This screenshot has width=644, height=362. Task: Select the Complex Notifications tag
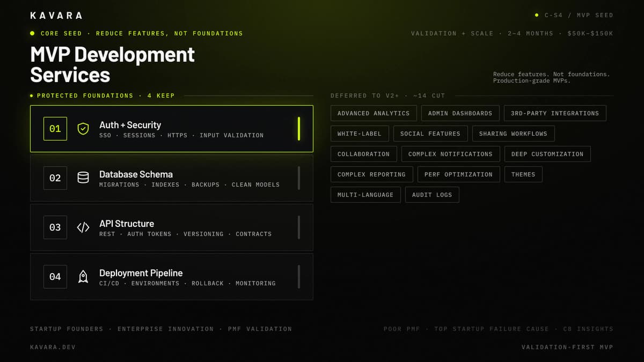point(450,154)
